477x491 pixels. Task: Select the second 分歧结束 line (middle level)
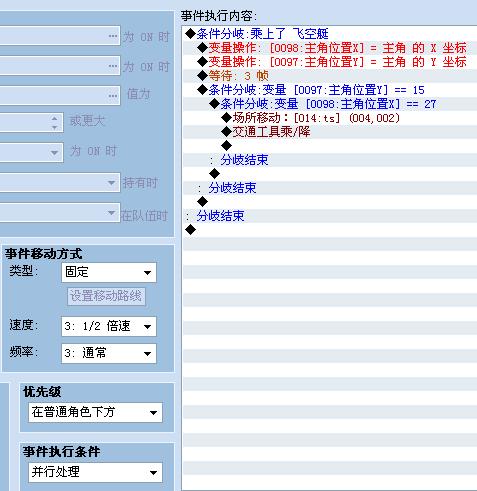click(x=330, y=188)
